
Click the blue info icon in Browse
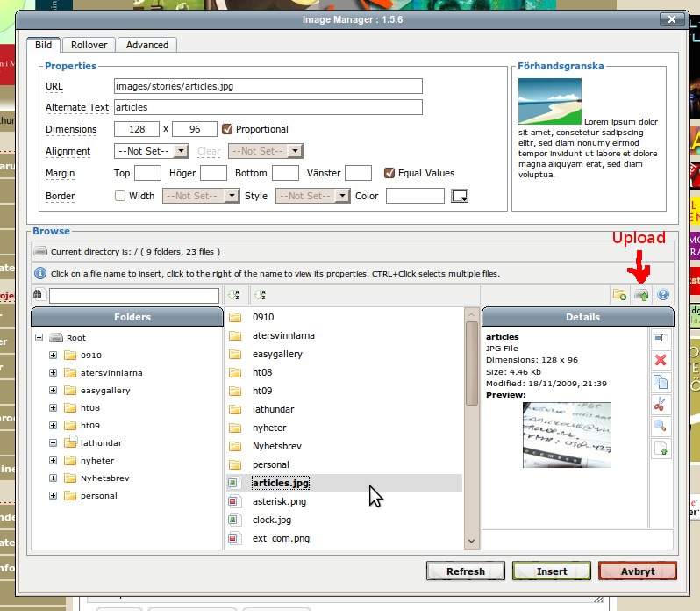pos(40,273)
